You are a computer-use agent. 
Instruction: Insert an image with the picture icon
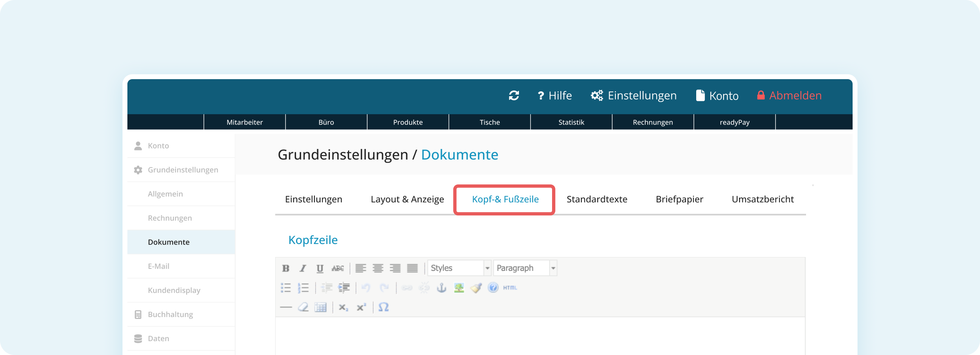pyautogui.click(x=459, y=288)
